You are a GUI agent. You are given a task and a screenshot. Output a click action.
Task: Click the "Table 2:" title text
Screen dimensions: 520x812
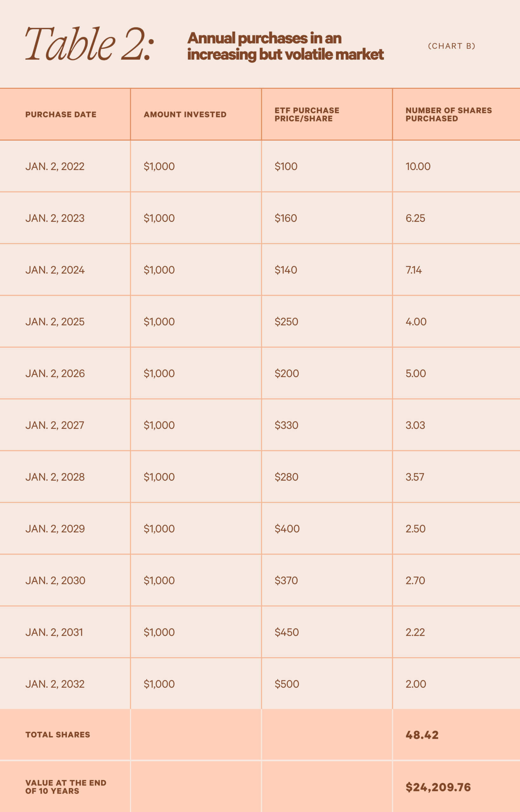(x=90, y=44)
